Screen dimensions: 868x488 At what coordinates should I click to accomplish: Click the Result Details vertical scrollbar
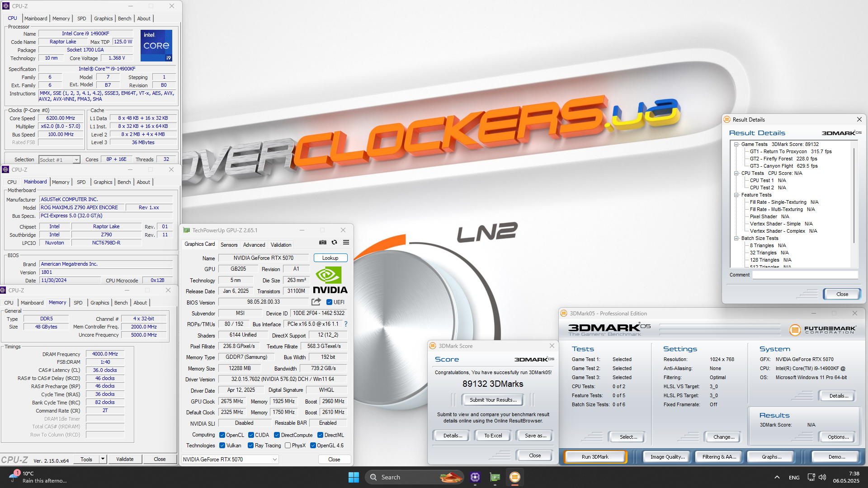[x=854, y=204]
